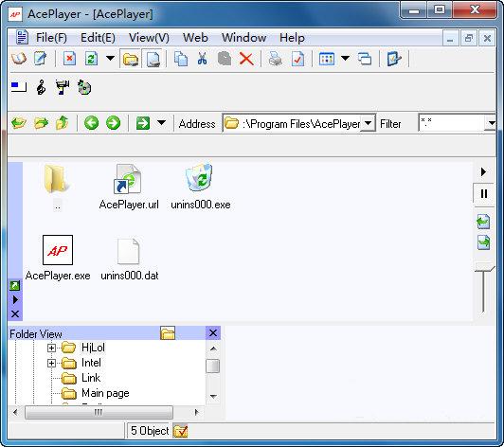Open the Filter dropdown arrow
504x447 pixels.
point(491,123)
